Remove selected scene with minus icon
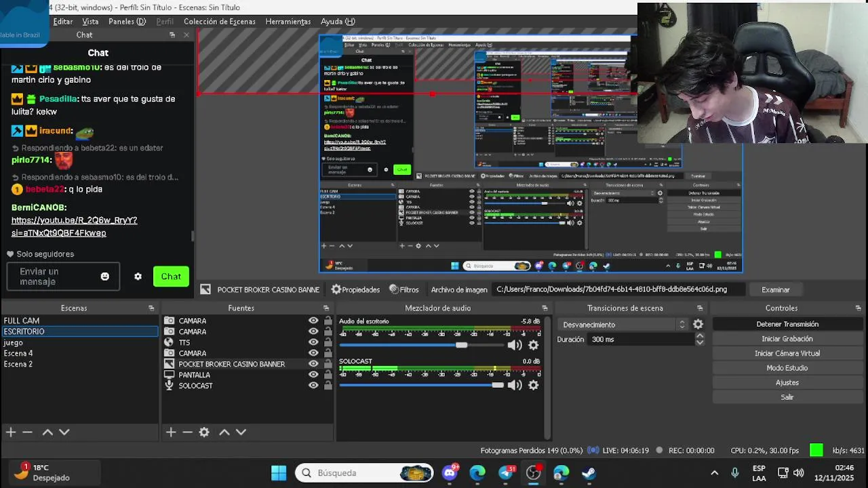The height and width of the screenshot is (488, 868). 27,432
